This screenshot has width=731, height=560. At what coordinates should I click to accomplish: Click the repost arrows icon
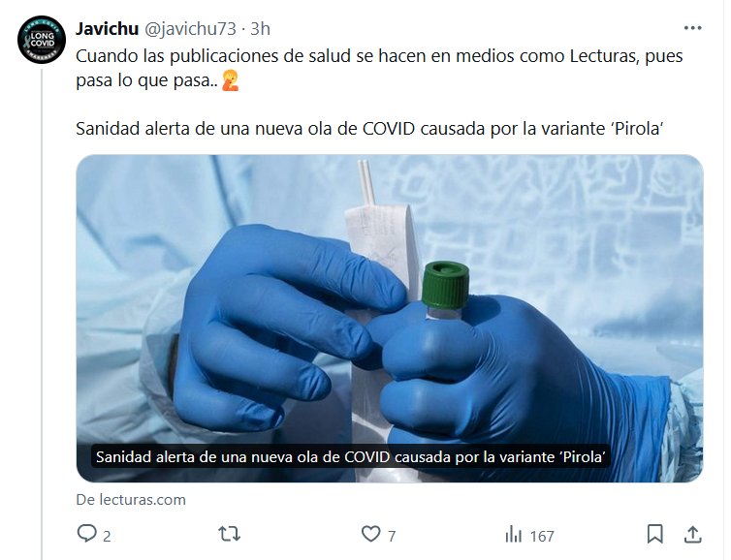230,534
